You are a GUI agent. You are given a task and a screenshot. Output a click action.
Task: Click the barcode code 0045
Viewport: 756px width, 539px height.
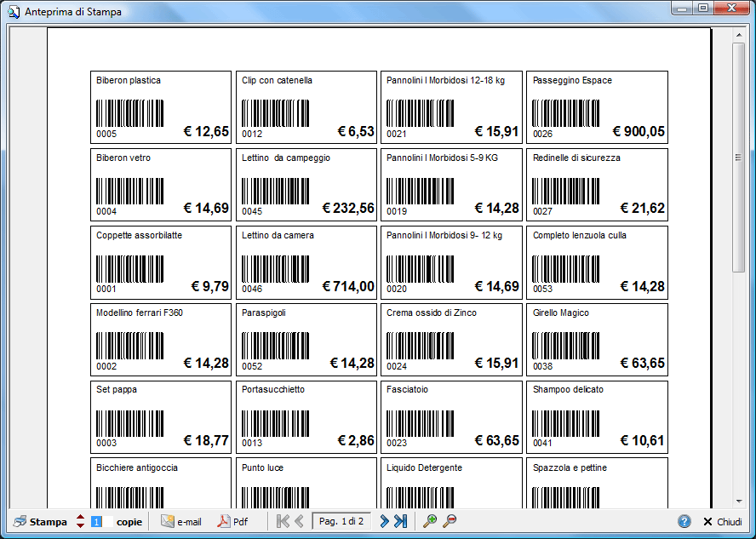(x=252, y=212)
